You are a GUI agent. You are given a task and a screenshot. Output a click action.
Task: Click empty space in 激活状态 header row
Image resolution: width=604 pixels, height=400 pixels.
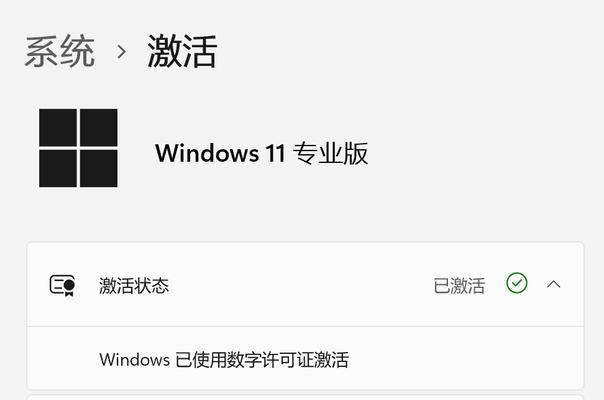pyautogui.click(x=300, y=285)
